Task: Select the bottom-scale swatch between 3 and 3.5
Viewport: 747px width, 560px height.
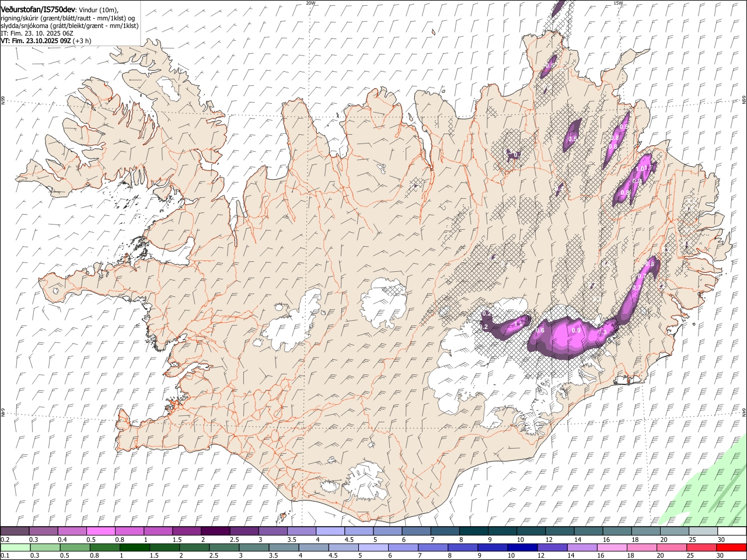Action: coord(254,547)
